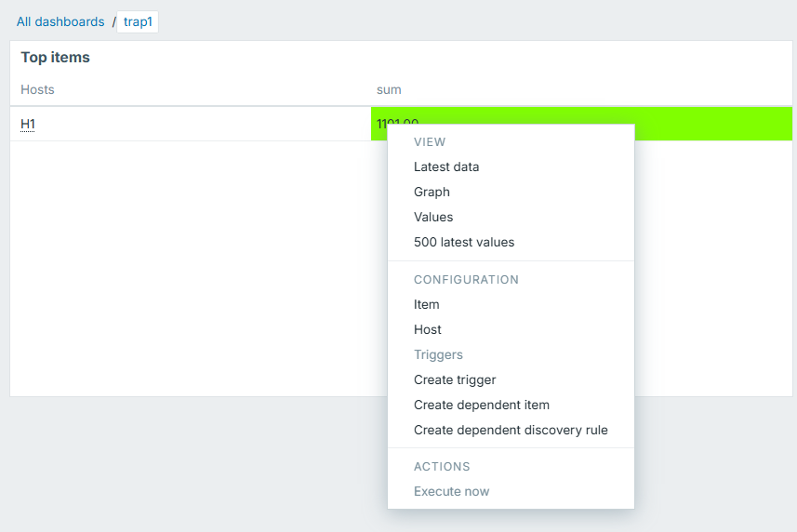Open Item configuration from the menu
797x532 pixels.
[x=426, y=305]
